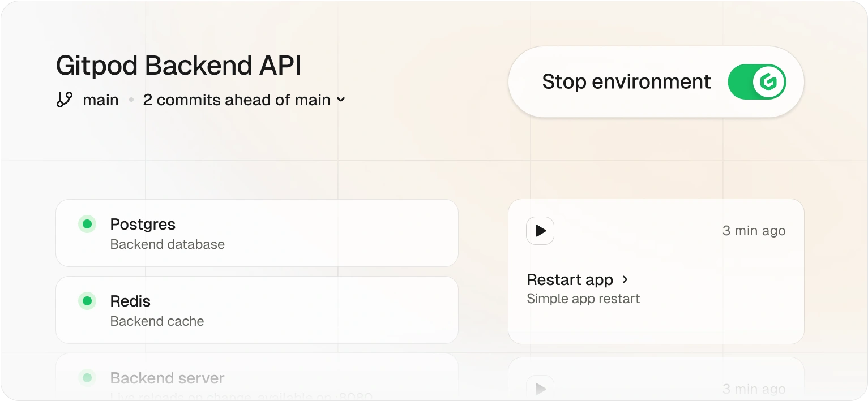Click the Redis green status indicator
The height and width of the screenshot is (401, 868).
(x=87, y=301)
